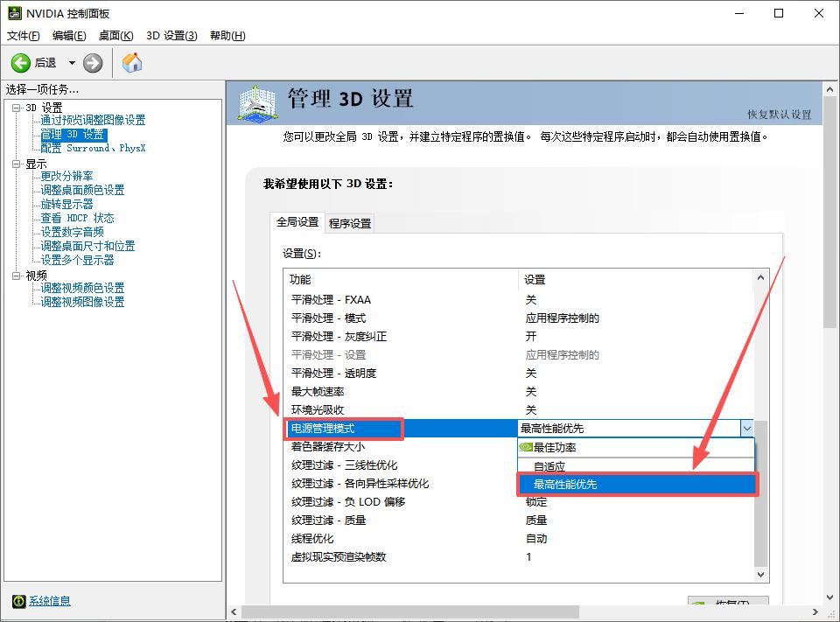Select the 着色器缓存大小 row
840x622 pixels.
(x=401, y=447)
